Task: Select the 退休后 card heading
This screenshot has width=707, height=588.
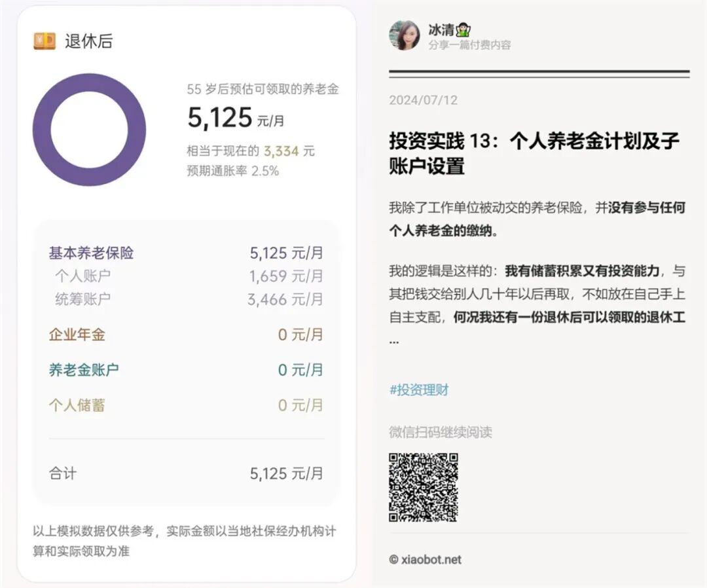Action: pyautogui.click(x=89, y=41)
